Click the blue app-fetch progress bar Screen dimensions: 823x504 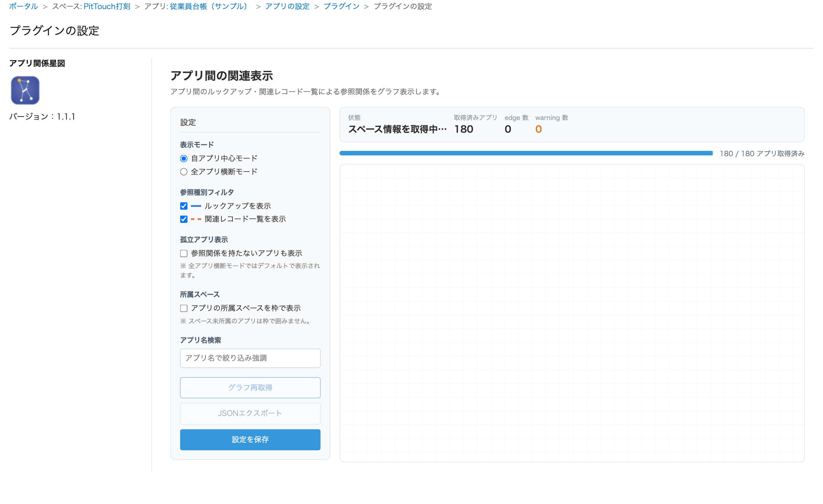point(526,153)
